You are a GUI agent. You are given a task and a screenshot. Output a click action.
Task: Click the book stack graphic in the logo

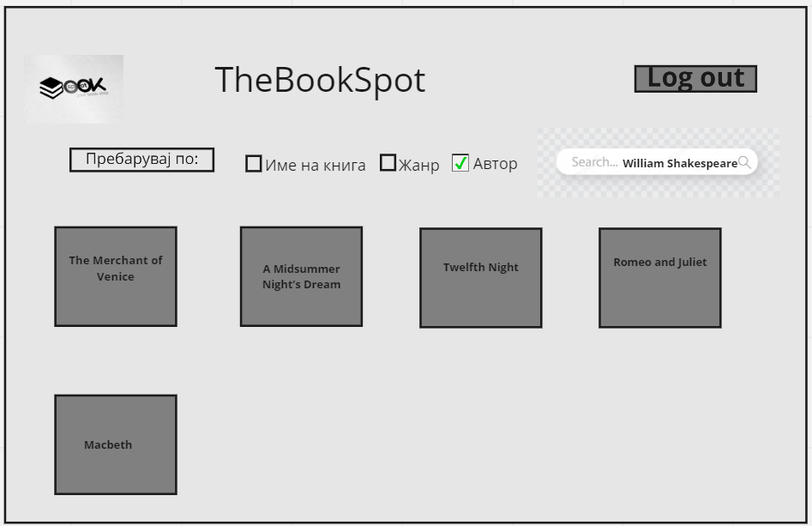point(52,88)
